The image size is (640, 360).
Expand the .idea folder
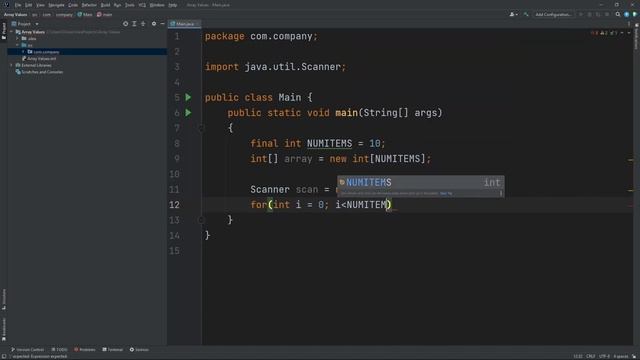(18, 38)
